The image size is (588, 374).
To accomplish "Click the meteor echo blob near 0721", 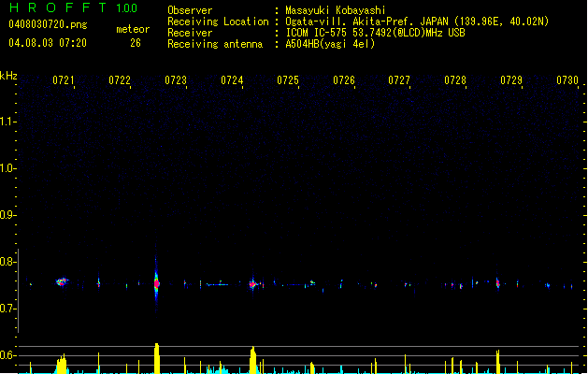I will pyautogui.click(x=62, y=281).
